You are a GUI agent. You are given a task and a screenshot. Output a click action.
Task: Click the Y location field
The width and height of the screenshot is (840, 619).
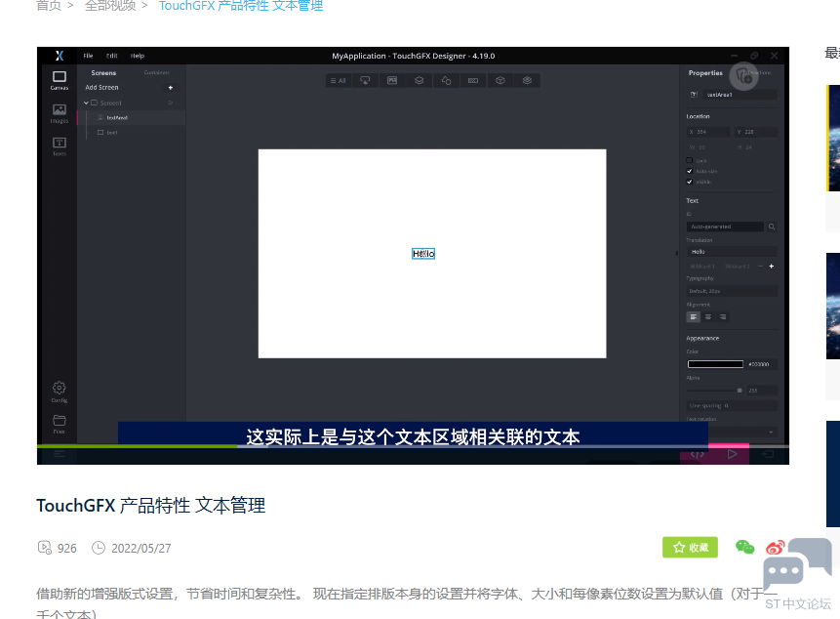pyautogui.click(x=755, y=132)
